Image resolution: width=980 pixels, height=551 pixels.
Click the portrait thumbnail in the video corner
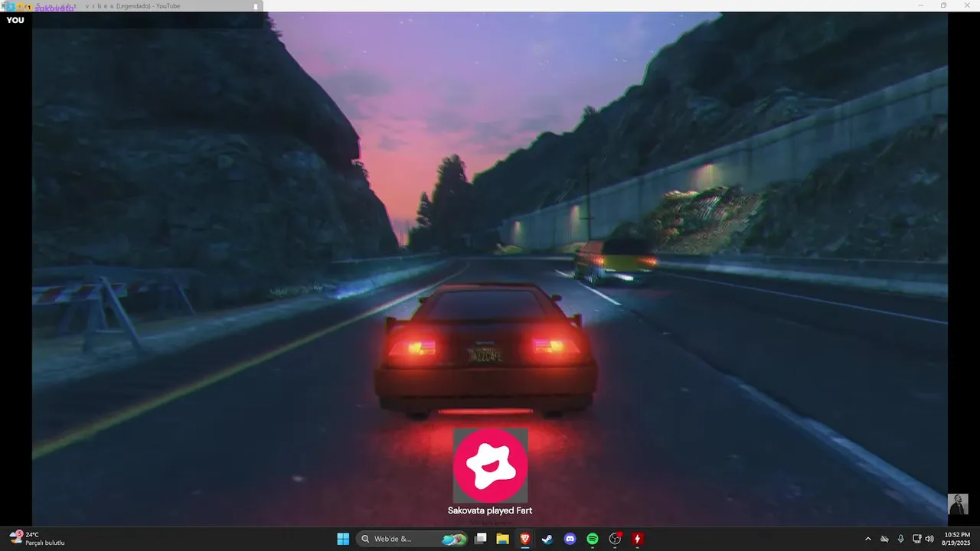958,504
